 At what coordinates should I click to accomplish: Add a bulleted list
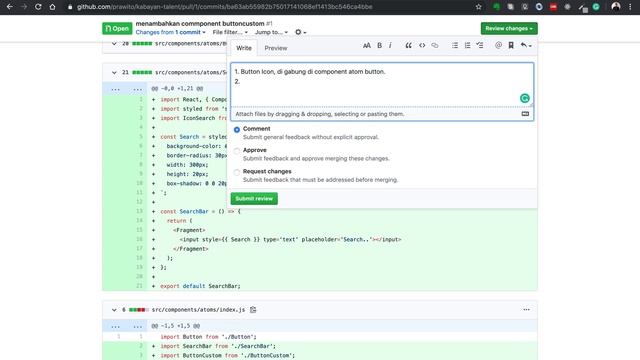(x=455, y=45)
